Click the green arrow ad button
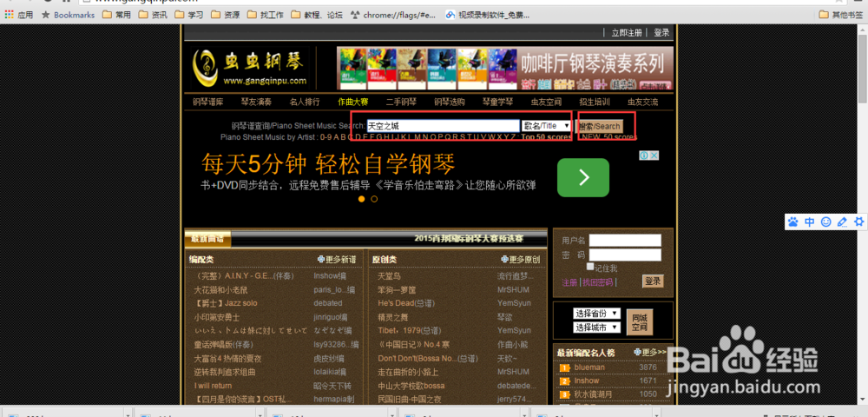This screenshot has width=868, height=417. [x=583, y=177]
